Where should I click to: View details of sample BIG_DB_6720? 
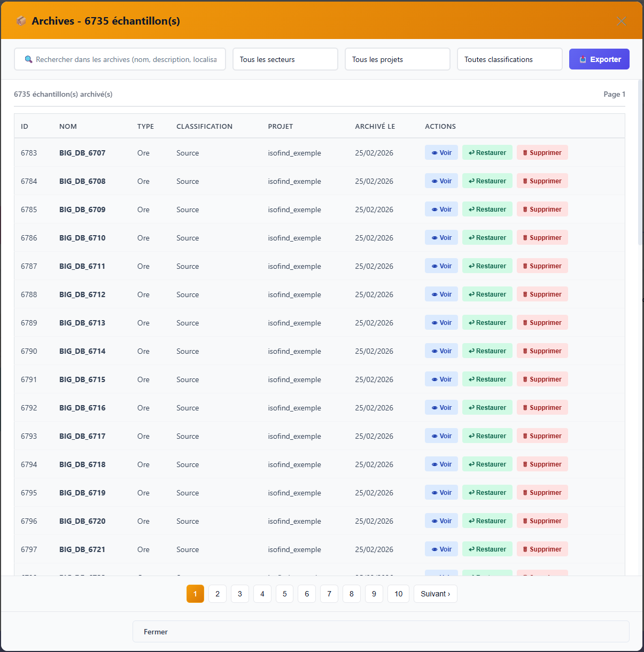pos(441,521)
